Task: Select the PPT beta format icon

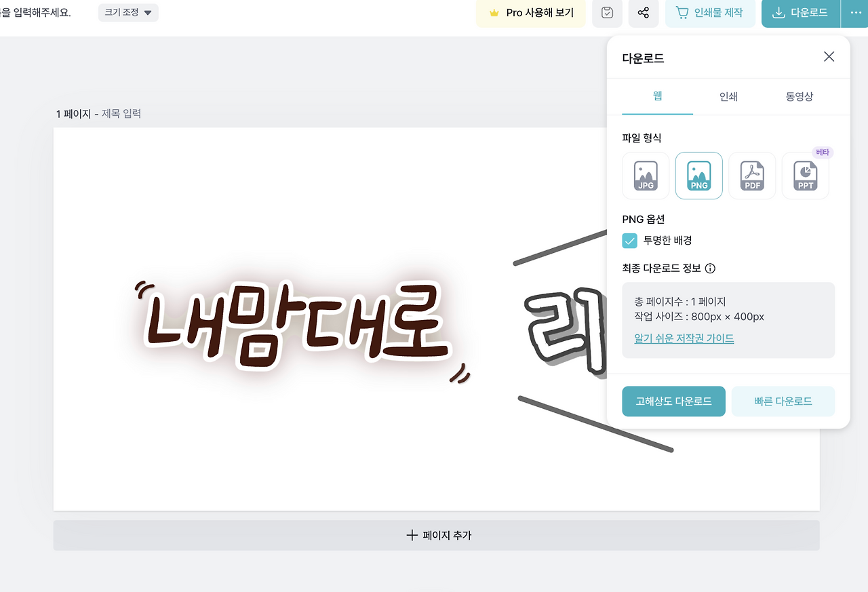Action: pyautogui.click(x=805, y=176)
